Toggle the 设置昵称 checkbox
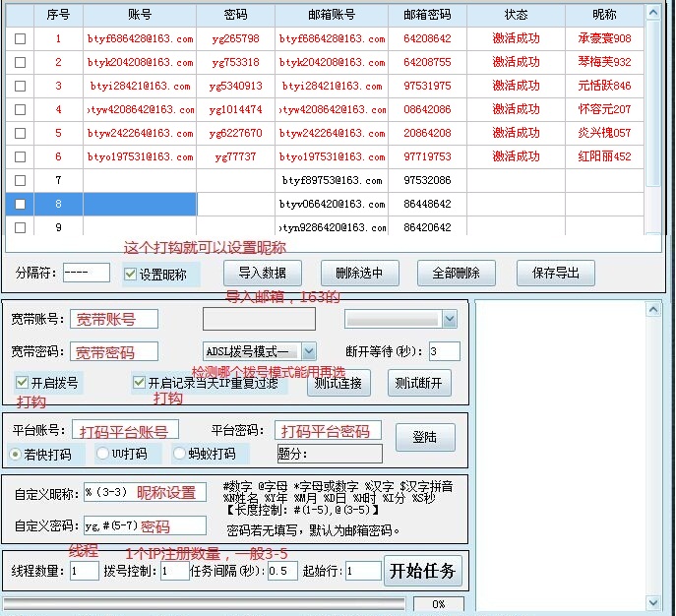The height and width of the screenshot is (616, 676). (131, 276)
